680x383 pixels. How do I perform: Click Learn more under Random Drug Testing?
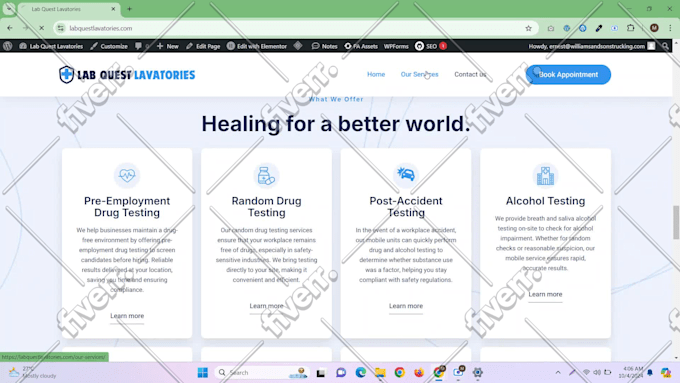point(266,306)
